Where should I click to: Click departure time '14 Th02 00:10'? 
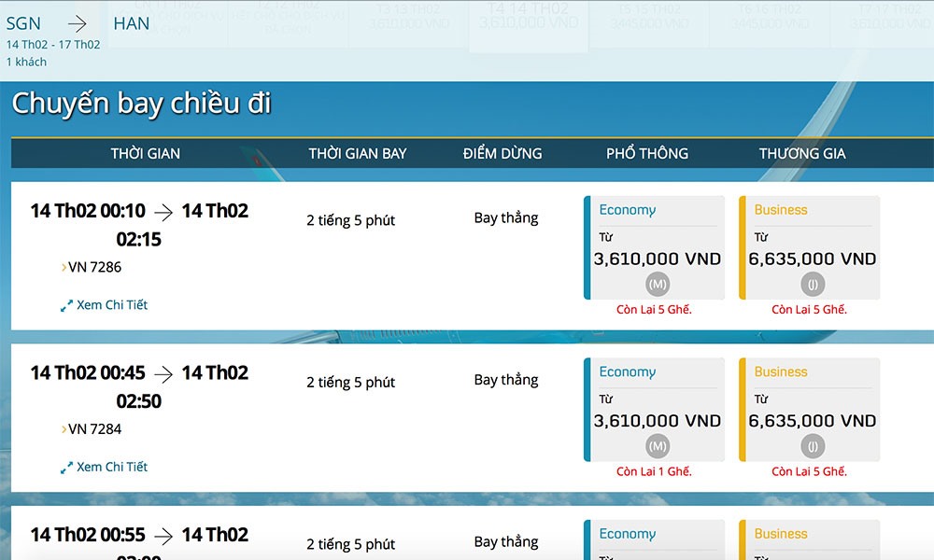click(88, 211)
